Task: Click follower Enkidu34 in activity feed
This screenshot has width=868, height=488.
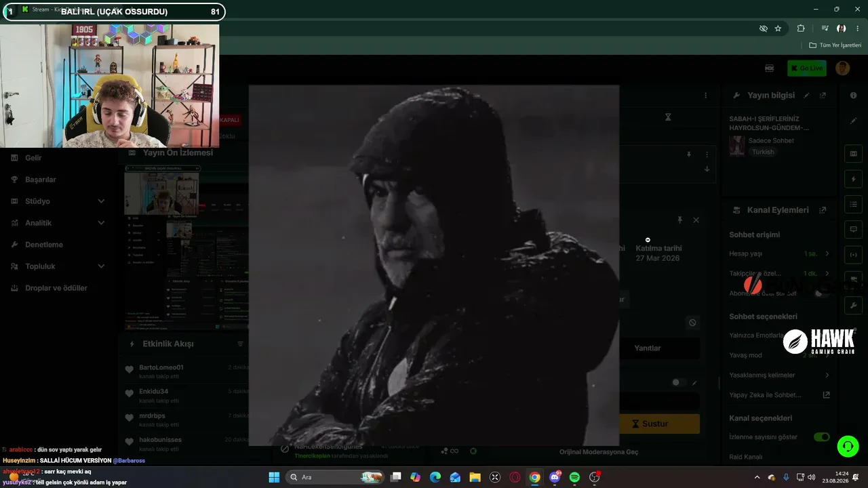Action: [x=154, y=392]
